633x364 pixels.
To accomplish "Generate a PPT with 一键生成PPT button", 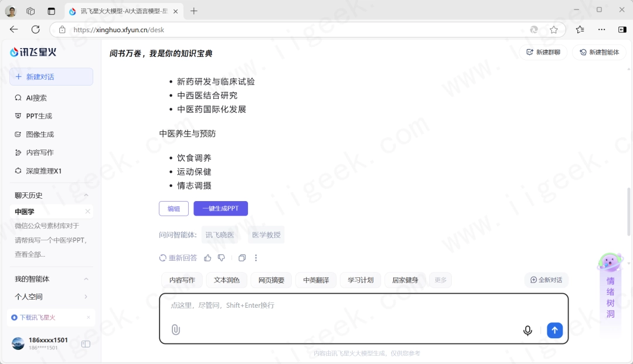I will click(x=220, y=208).
